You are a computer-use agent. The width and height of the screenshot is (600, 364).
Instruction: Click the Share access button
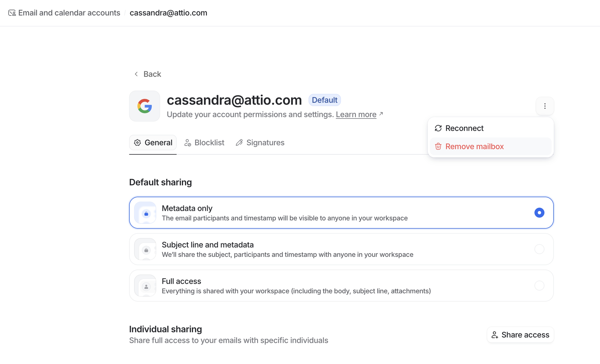pyautogui.click(x=520, y=335)
